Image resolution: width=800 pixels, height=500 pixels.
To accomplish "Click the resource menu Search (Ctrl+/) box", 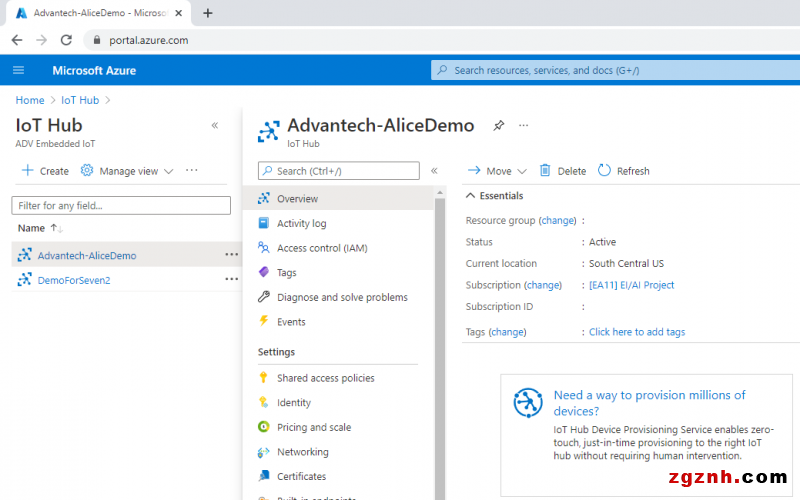I will pos(339,171).
